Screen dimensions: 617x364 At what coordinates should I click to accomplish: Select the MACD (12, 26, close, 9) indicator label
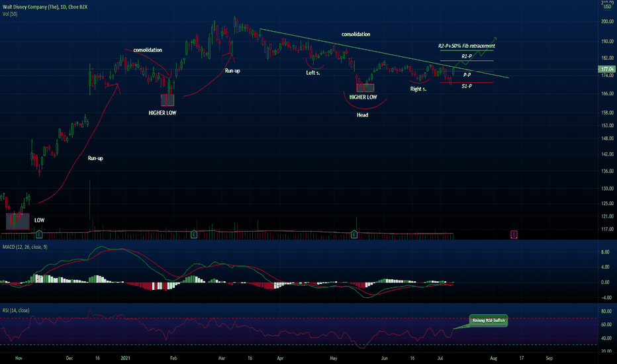click(x=24, y=247)
